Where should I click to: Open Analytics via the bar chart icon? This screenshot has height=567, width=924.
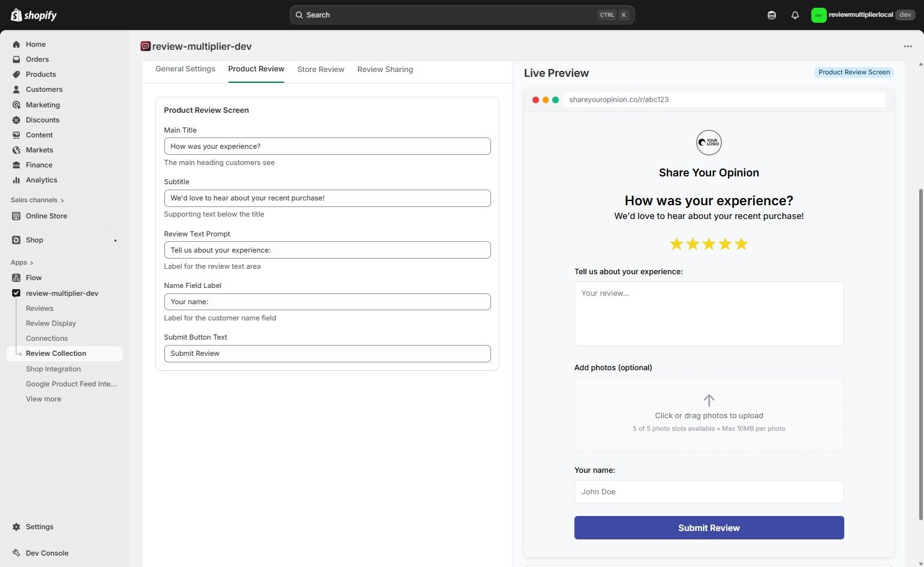point(16,179)
